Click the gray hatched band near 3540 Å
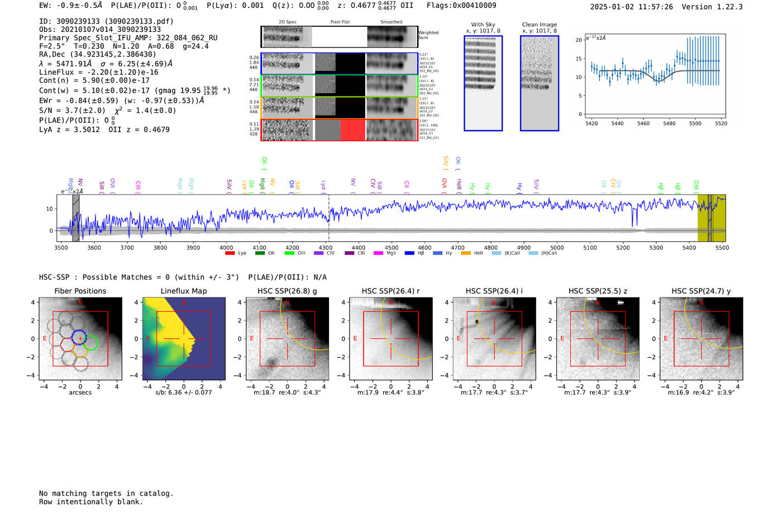 click(76, 218)
